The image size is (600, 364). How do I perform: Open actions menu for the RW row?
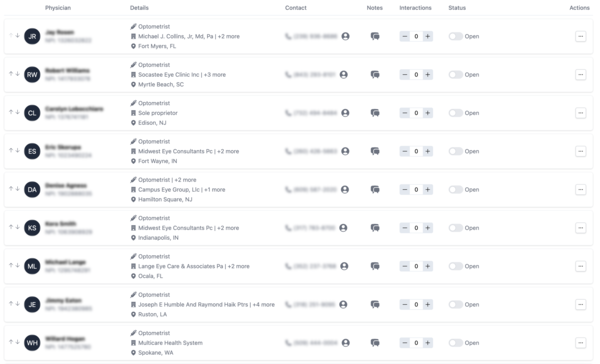pos(580,75)
